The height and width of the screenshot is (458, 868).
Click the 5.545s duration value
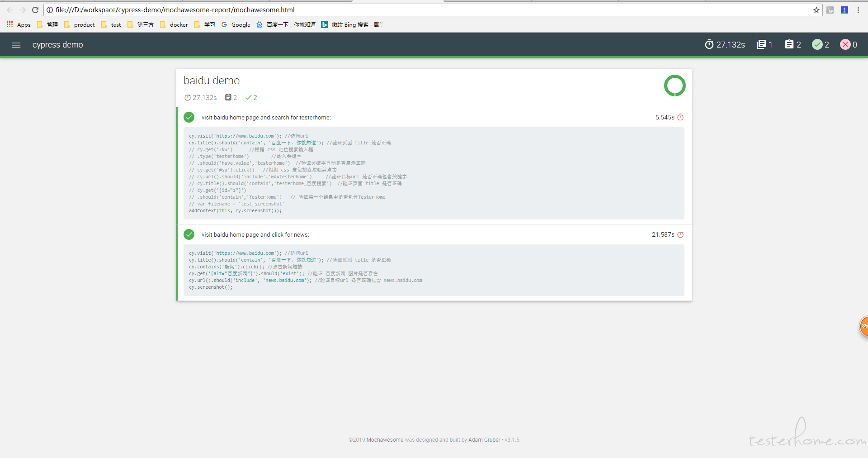pos(665,117)
